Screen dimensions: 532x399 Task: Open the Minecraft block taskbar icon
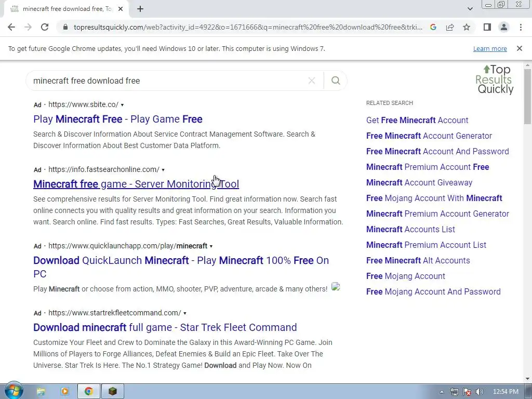click(113, 392)
